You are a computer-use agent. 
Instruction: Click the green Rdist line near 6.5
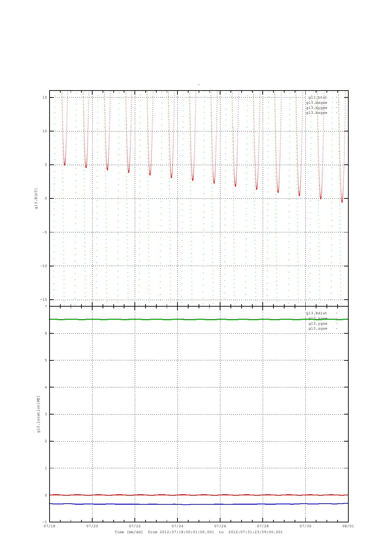(199, 319)
